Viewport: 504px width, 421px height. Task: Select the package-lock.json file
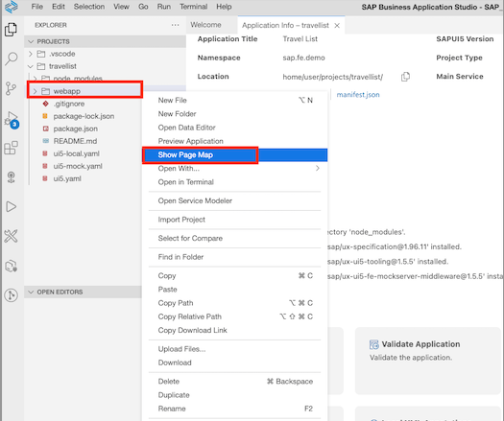[x=84, y=116]
